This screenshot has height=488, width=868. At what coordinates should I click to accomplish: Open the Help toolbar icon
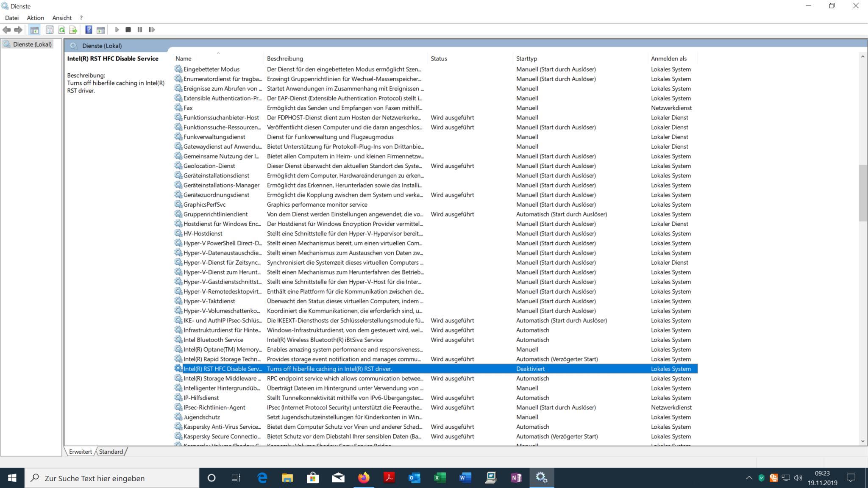click(x=89, y=30)
